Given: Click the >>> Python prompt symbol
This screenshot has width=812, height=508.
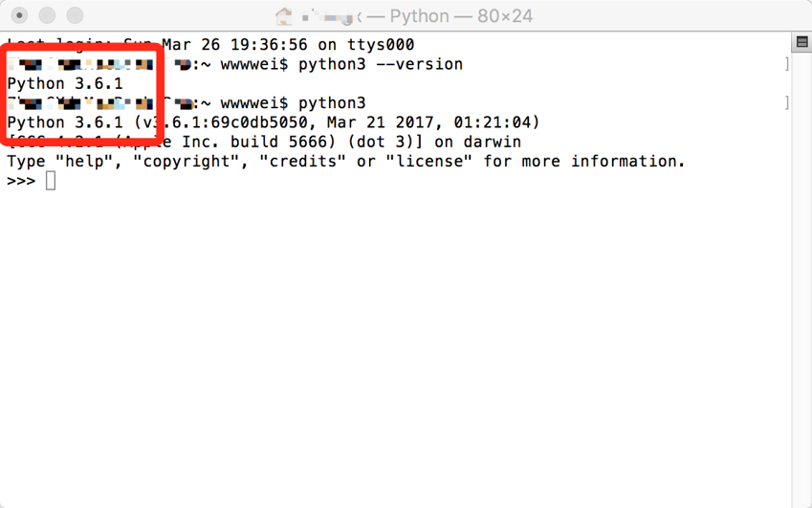Looking at the screenshot, I should click(21, 181).
